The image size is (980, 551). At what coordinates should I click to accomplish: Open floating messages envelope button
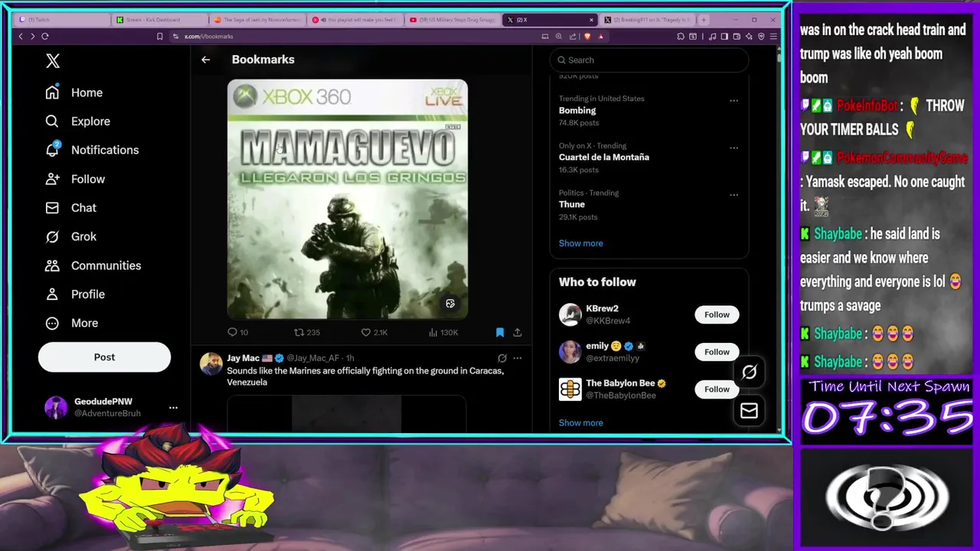pos(749,411)
